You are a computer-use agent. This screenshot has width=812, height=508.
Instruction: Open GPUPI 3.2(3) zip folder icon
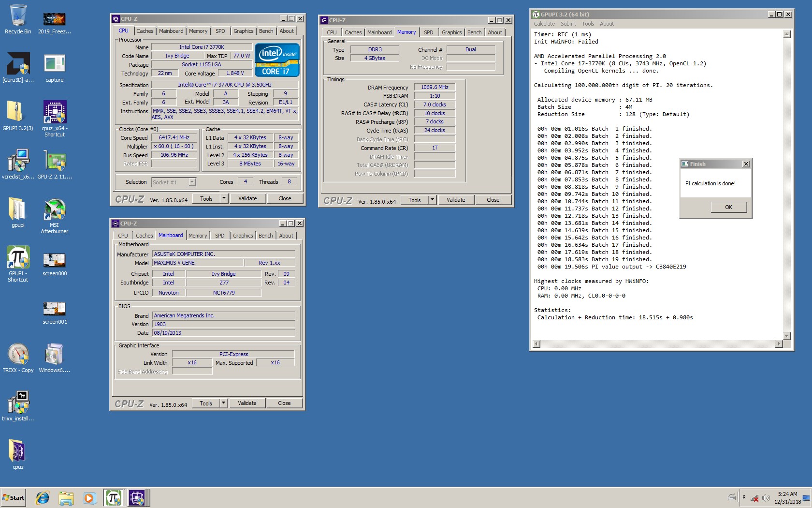pyautogui.click(x=18, y=116)
